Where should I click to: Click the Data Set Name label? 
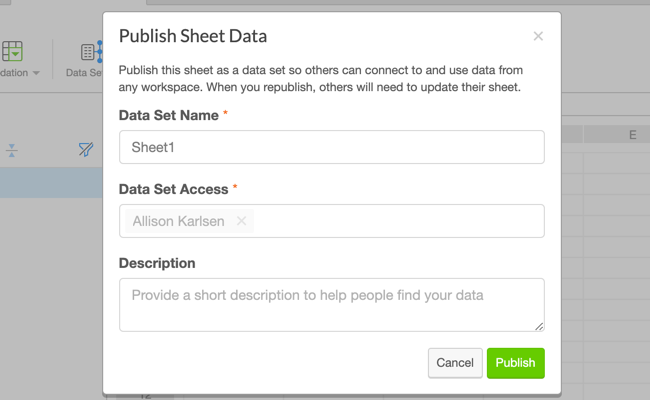(x=168, y=115)
